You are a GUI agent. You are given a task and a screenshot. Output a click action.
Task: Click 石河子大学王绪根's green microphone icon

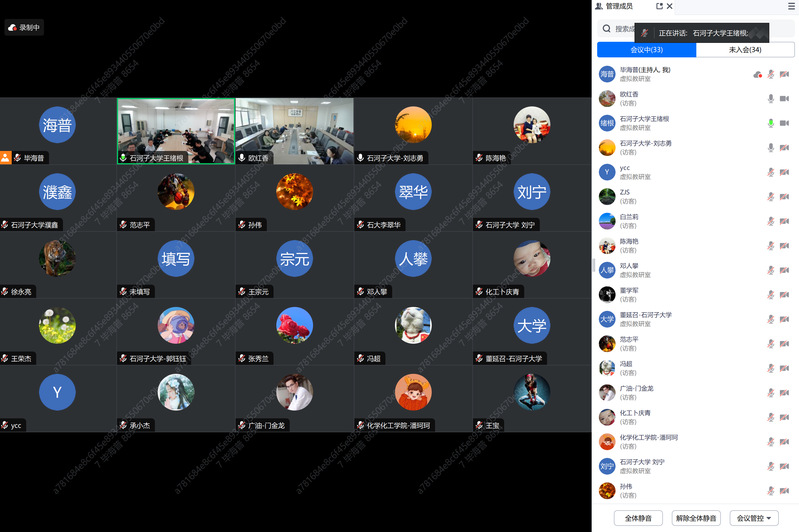point(771,123)
